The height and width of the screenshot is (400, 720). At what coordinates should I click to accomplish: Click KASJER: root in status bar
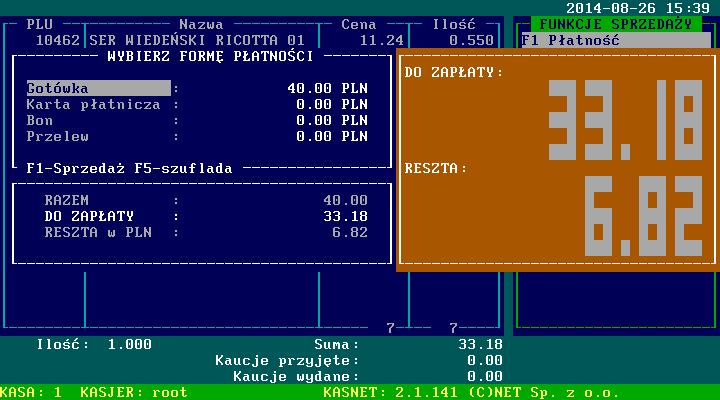[x=134, y=393]
